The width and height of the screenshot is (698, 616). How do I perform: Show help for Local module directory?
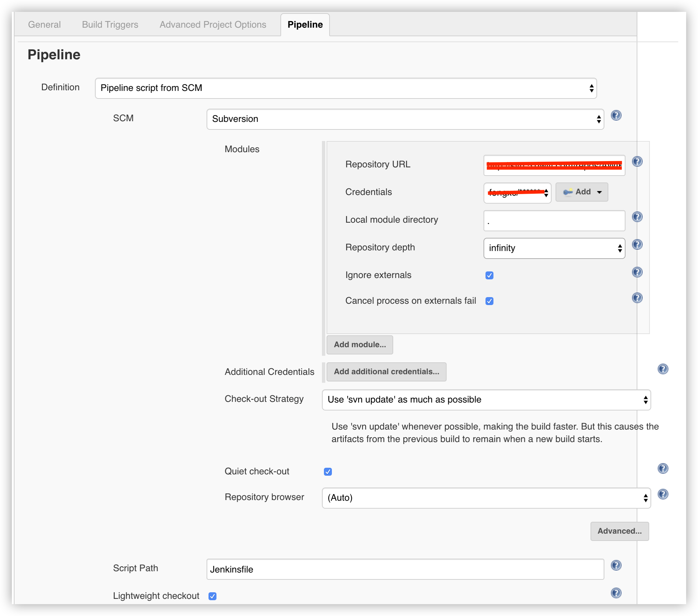[x=637, y=217]
